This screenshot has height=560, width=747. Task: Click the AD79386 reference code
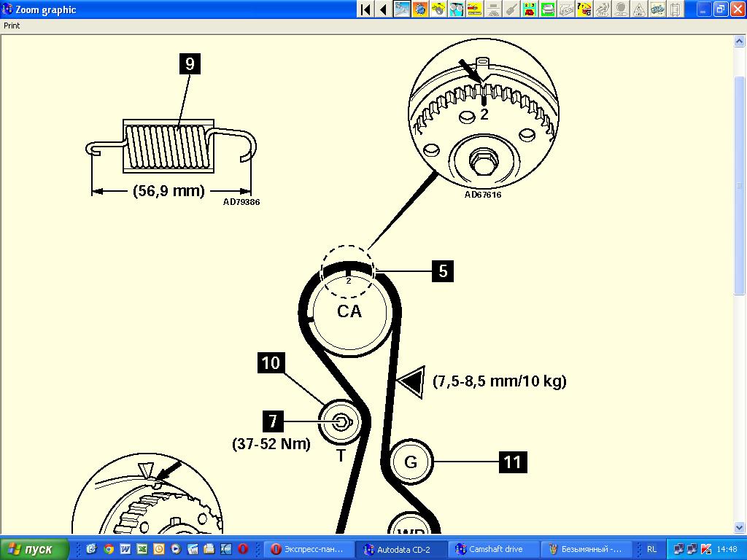point(241,202)
